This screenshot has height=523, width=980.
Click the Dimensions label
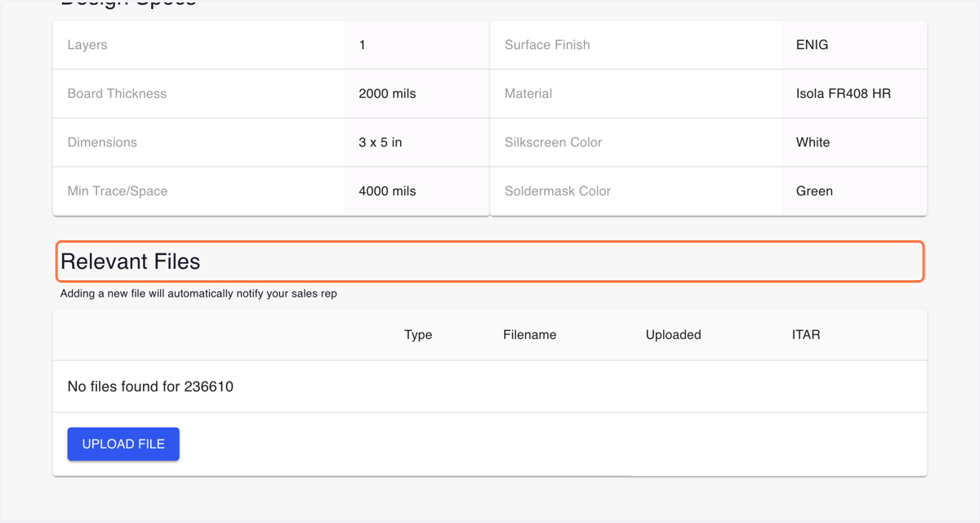pyautogui.click(x=102, y=142)
